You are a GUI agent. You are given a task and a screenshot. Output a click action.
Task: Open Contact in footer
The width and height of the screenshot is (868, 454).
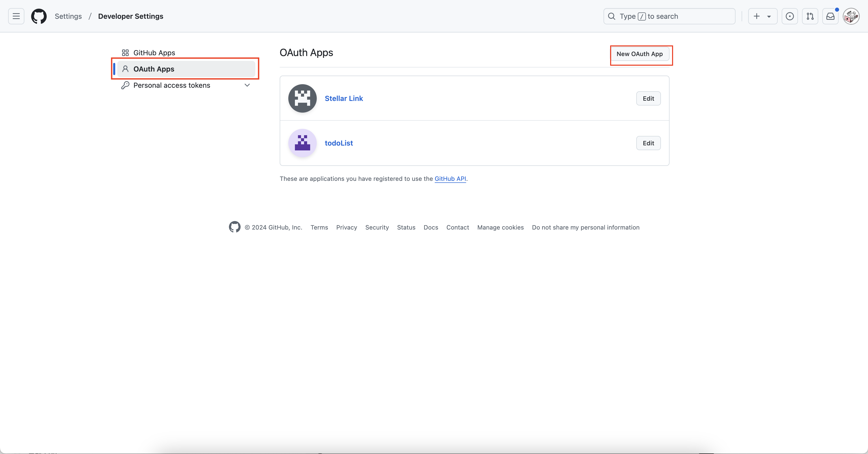[458, 227]
